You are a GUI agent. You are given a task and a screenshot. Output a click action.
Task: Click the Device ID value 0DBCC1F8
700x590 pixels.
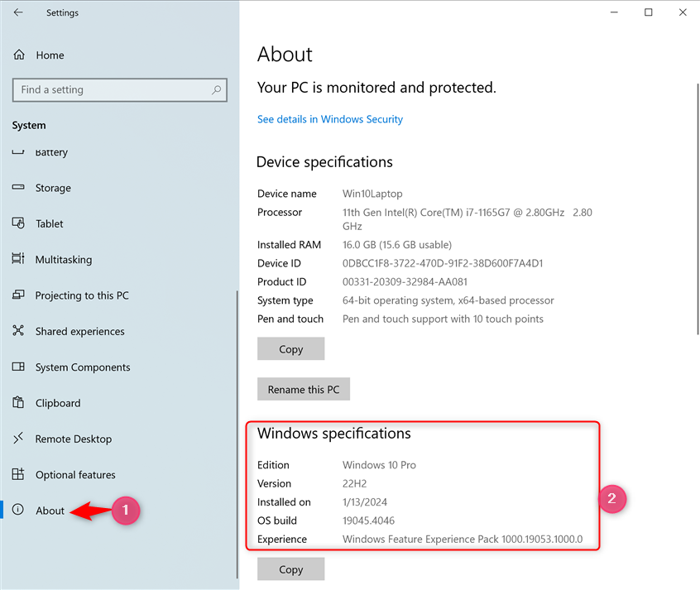tap(443, 263)
